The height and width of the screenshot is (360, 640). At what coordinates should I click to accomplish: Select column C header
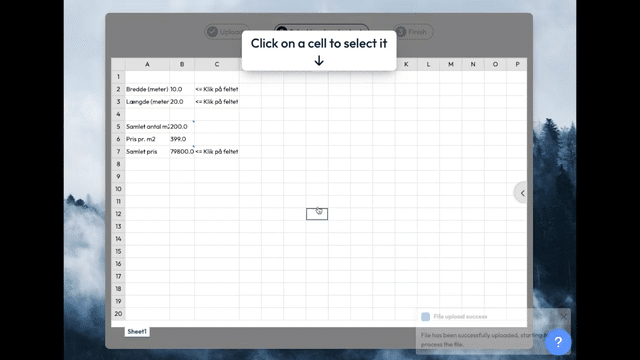[217, 64]
